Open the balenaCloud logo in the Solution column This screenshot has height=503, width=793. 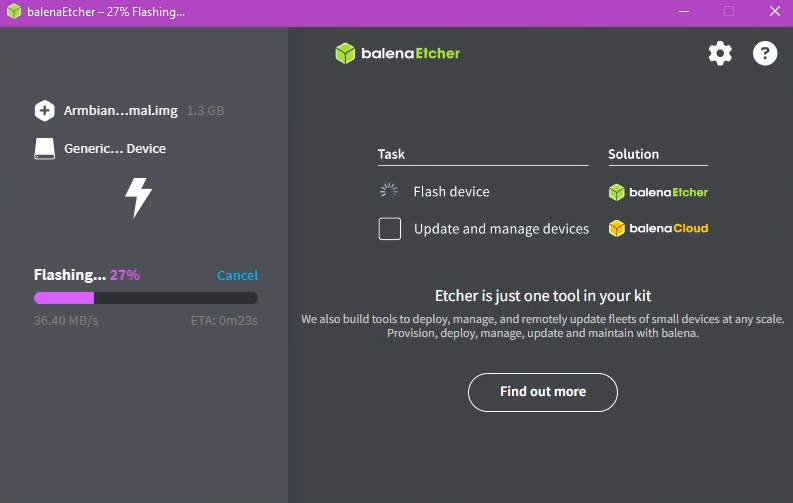pyautogui.click(x=658, y=229)
